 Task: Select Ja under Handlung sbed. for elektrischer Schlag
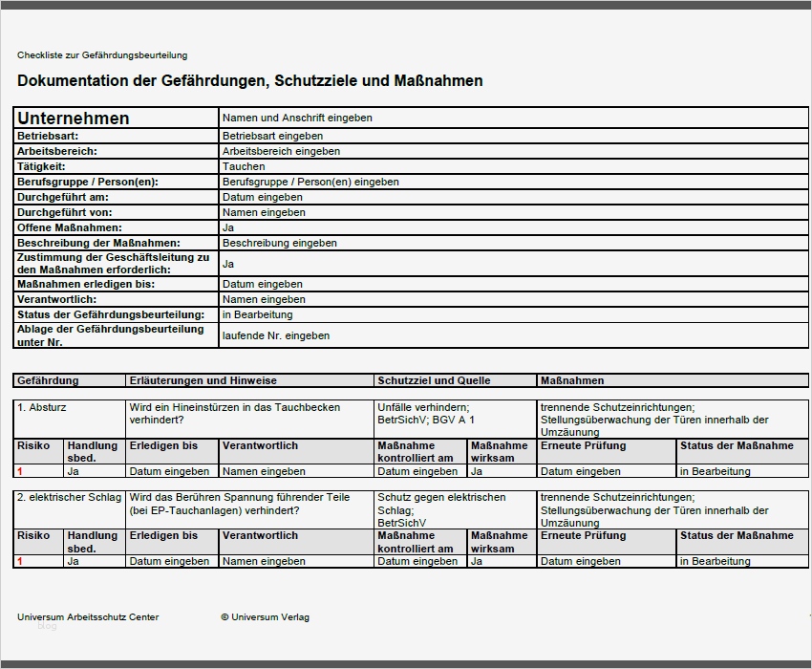pos(71,561)
